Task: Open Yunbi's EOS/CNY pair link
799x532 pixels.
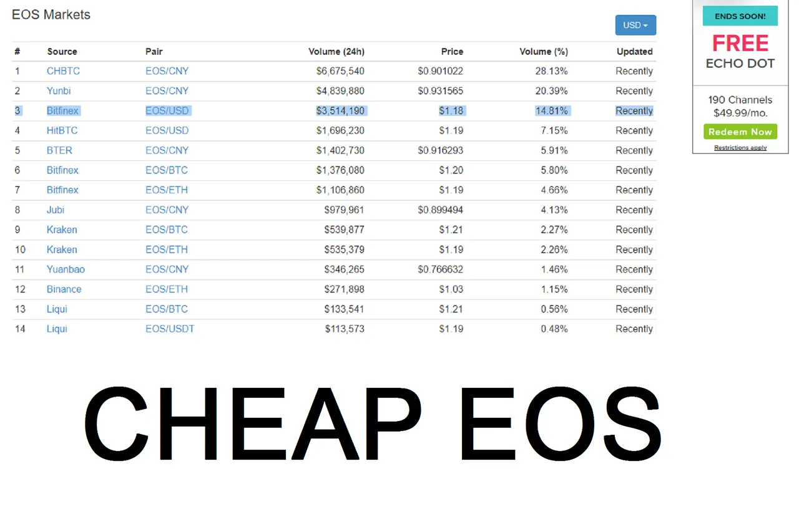Action: click(167, 91)
